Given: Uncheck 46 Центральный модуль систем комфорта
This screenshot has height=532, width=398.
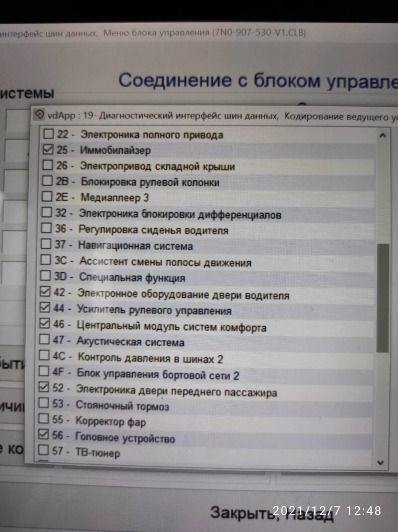Looking at the screenshot, I should click(45, 323).
